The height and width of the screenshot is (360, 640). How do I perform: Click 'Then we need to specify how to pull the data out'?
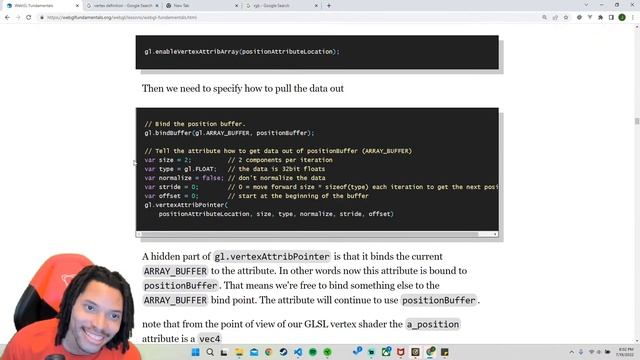point(243,88)
